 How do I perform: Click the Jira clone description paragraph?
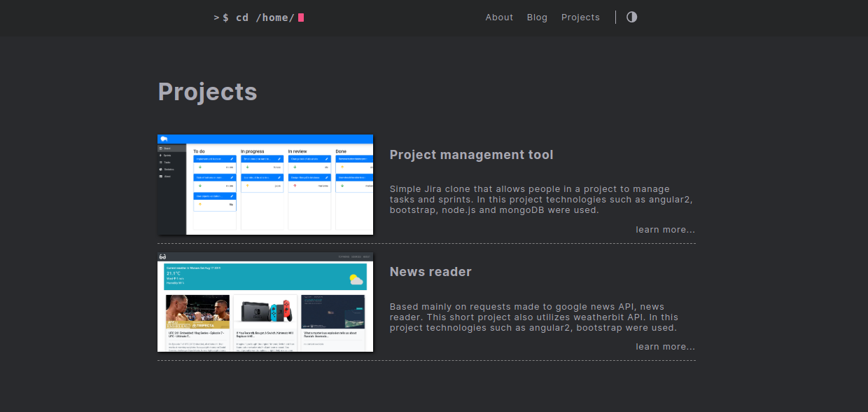[541, 200]
